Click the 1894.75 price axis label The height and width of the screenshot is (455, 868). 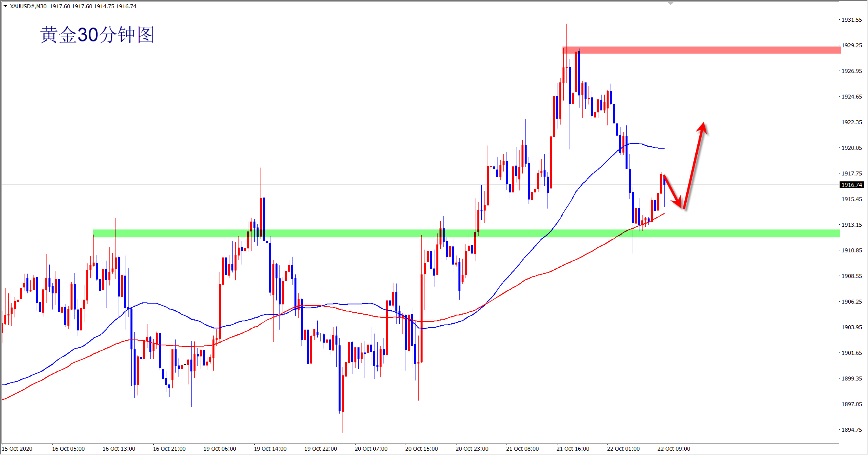click(x=851, y=430)
